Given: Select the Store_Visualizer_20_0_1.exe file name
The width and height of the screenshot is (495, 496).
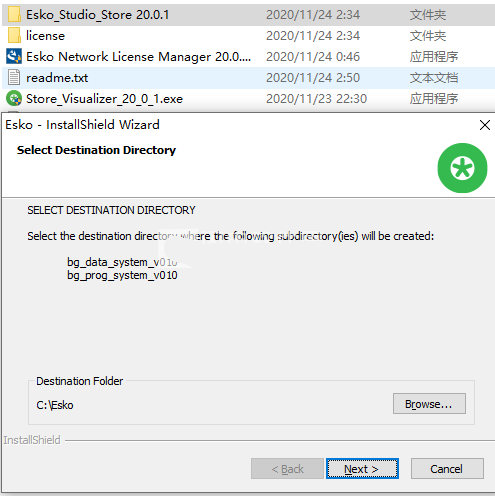Looking at the screenshot, I should pos(104,99).
